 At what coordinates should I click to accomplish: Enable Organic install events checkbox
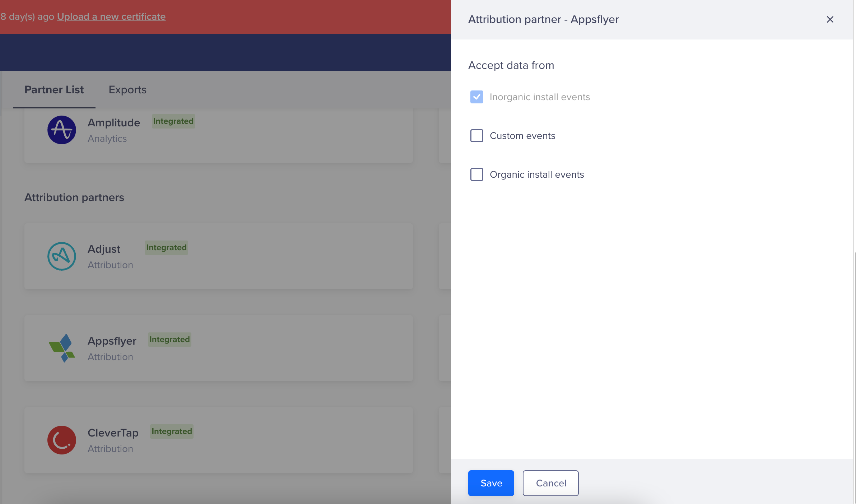click(x=476, y=174)
